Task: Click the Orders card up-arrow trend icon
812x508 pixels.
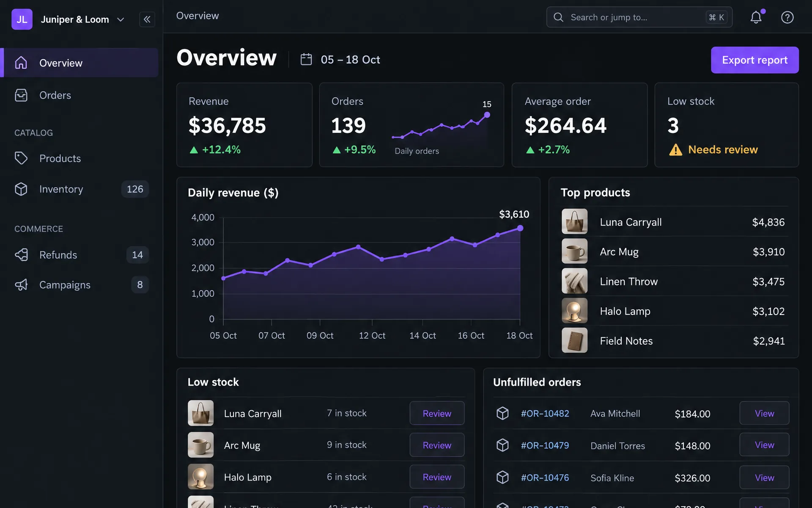Action: click(x=337, y=150)
